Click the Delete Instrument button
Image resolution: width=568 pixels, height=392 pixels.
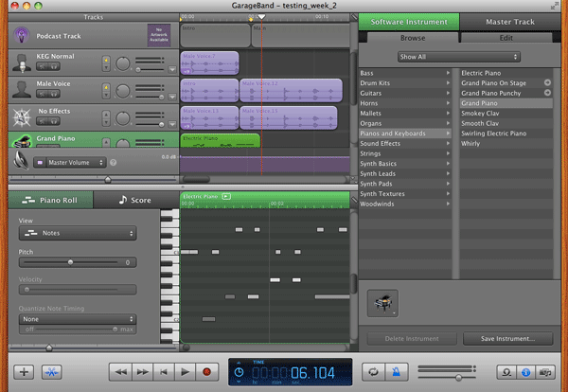tap(412, 338)
